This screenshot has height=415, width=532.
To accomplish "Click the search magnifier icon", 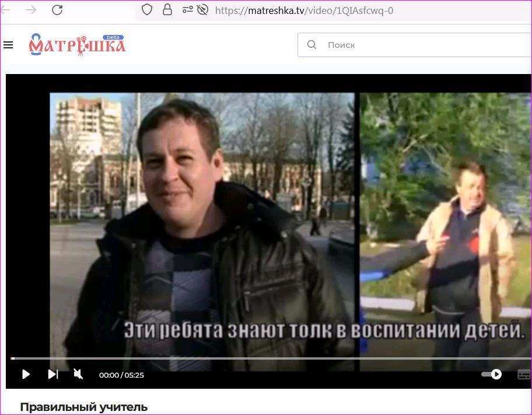I will point(311,44).
